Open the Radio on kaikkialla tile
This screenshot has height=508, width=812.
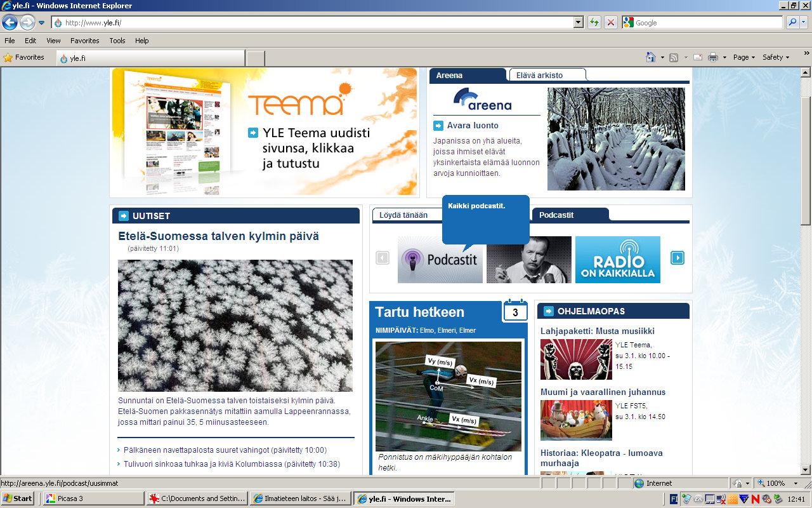618,260
